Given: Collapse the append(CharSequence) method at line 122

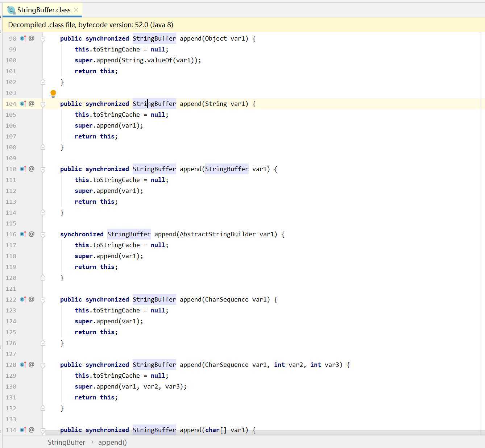Looking at the screenshot, I should (x=43, y=300).
